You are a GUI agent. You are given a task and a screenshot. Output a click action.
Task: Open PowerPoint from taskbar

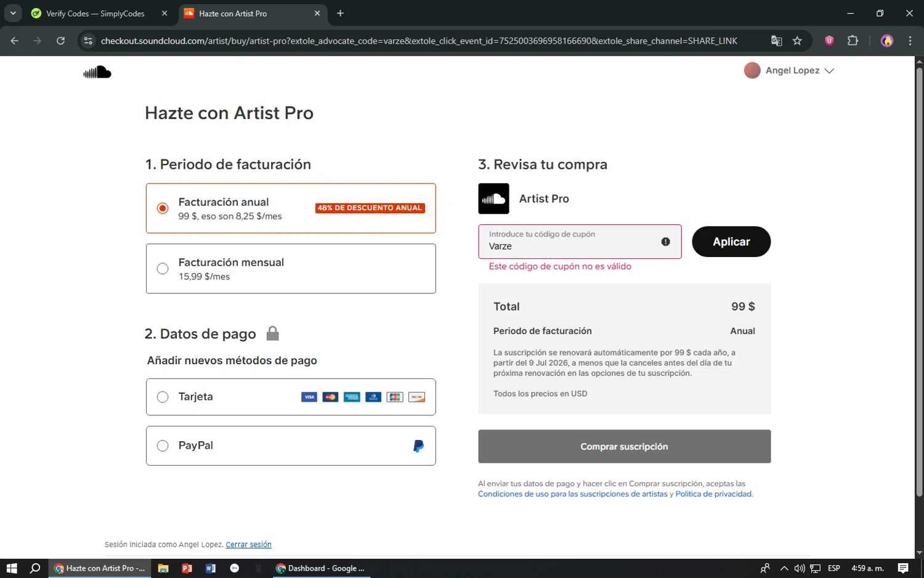click(x=187, y=568)
